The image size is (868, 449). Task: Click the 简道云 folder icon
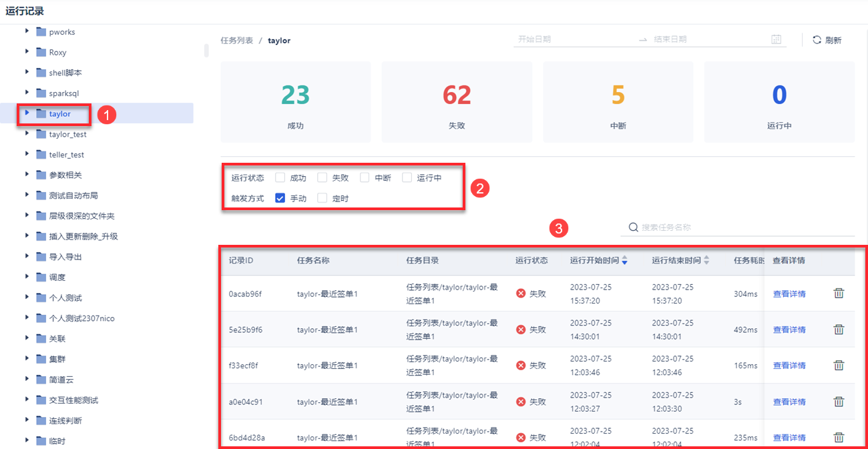click(x=41, y=380)
